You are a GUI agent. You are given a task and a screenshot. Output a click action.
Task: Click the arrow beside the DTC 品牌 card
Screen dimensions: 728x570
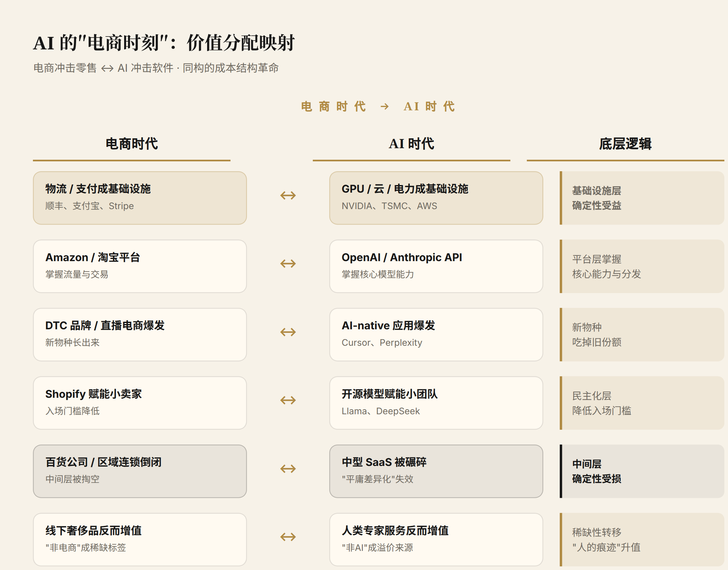[x=288, y=332]
